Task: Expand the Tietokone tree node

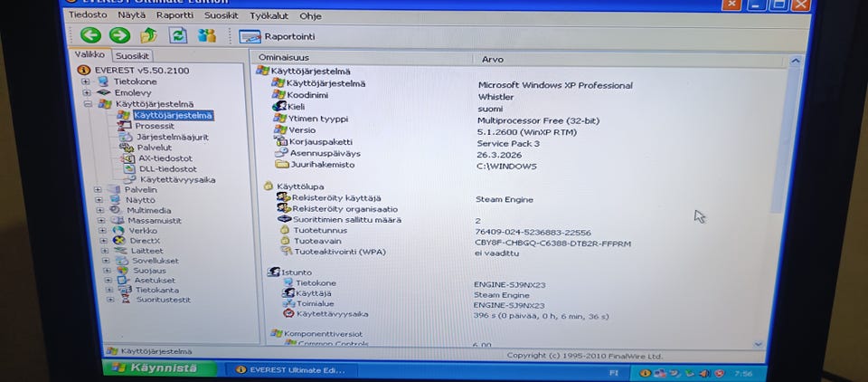Action: click(85, 81)
